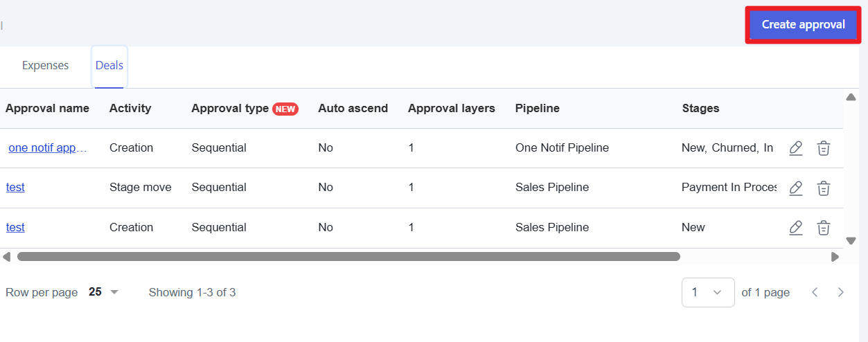Go to next page with right chevron

(x=840, y=292)
